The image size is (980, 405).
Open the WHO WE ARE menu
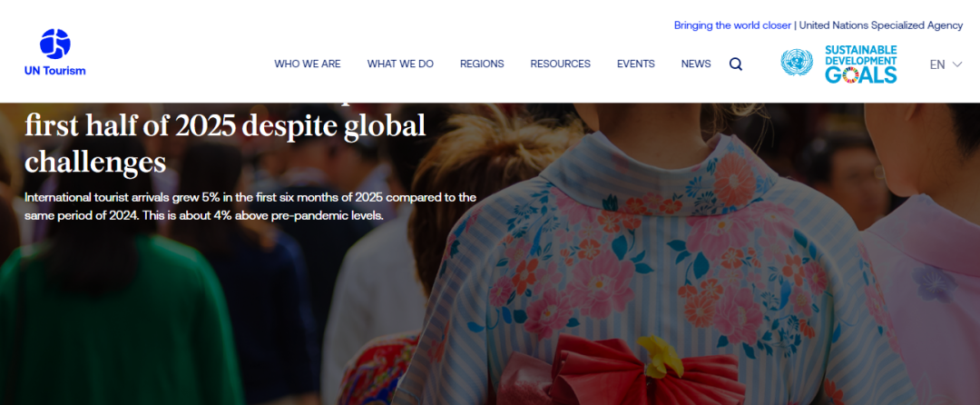308,64
